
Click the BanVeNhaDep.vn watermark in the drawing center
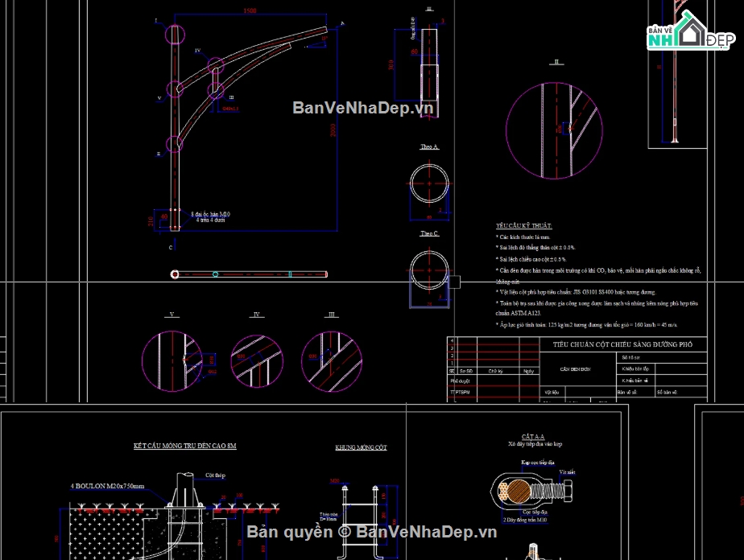pyautogui.click(x=363, y=108)
